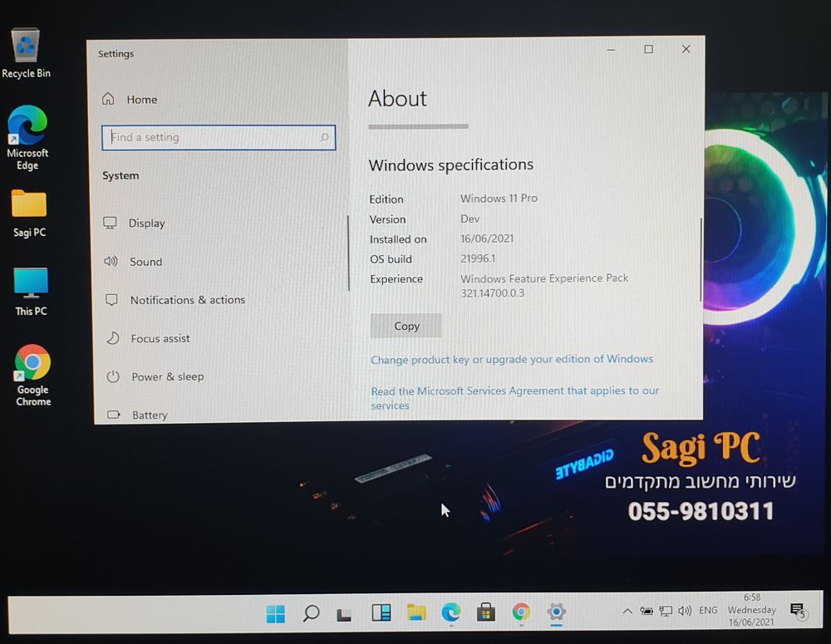The width and height of the screenshot is (831, 644).
Task: Open Task View on the taskbar
Action: (344, 615)
